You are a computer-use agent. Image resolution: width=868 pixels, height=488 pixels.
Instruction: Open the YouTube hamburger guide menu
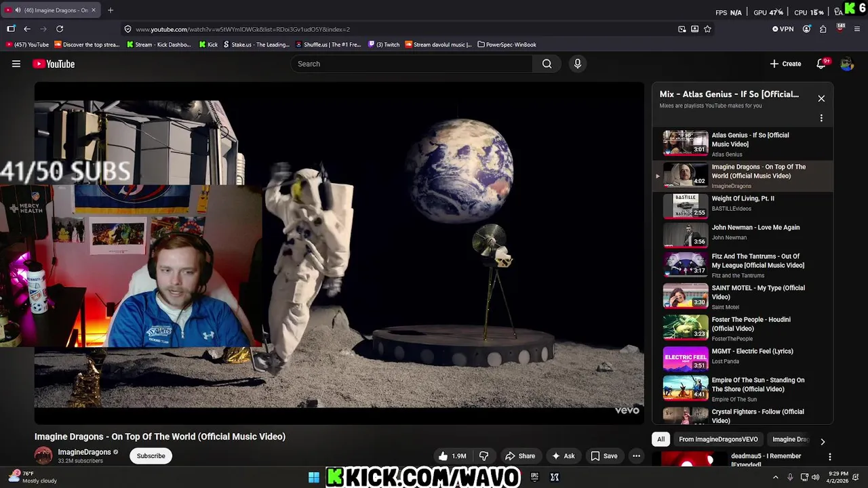coord(16,64)
